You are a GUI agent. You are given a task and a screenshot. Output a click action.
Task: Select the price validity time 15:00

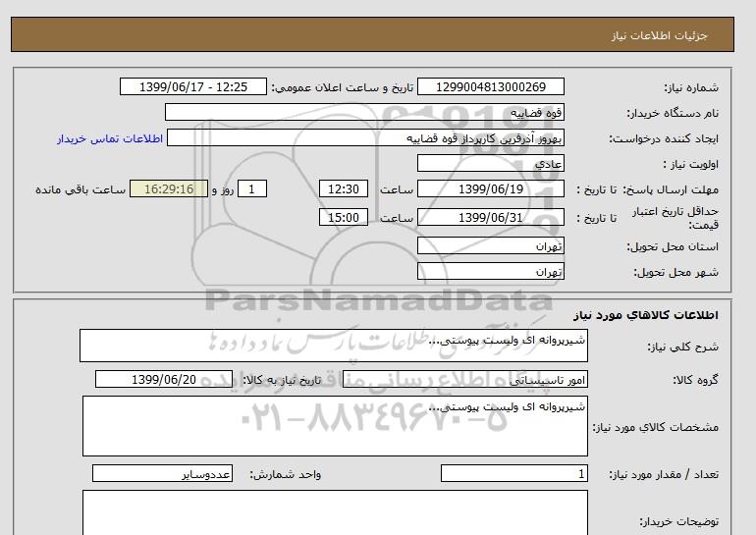point(344,217)
